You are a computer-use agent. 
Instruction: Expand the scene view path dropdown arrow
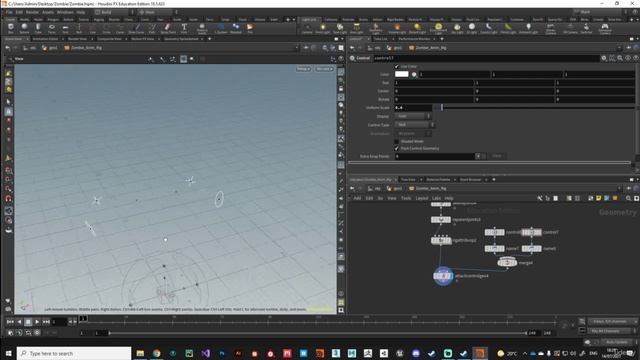click(297, 48)
